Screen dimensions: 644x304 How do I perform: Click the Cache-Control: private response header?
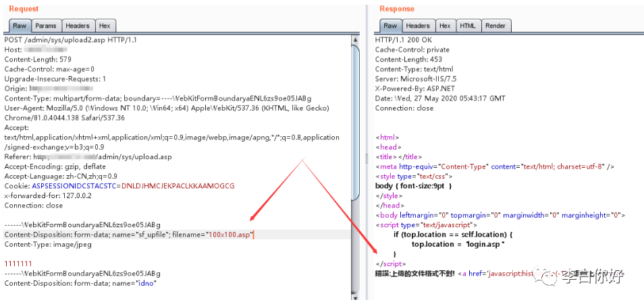point(412,50)
